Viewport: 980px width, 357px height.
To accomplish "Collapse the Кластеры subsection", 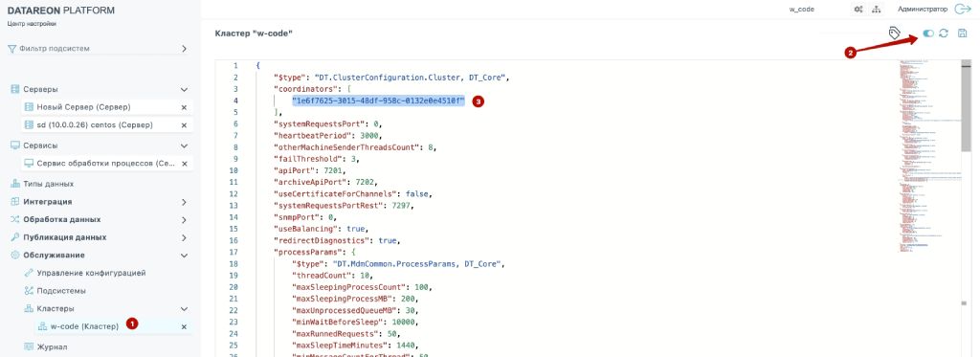I will (184, 309).
